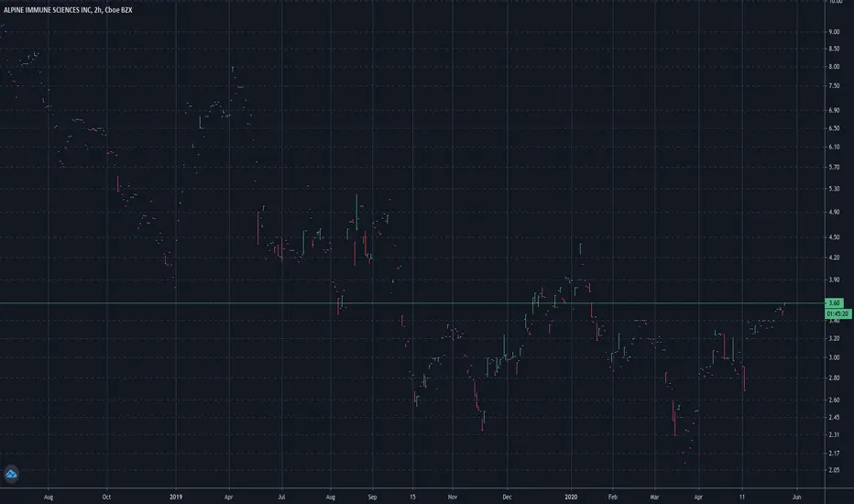Click the Aug label next to Oct
Screen dimensions: 854x504
(x=48, y=497)
